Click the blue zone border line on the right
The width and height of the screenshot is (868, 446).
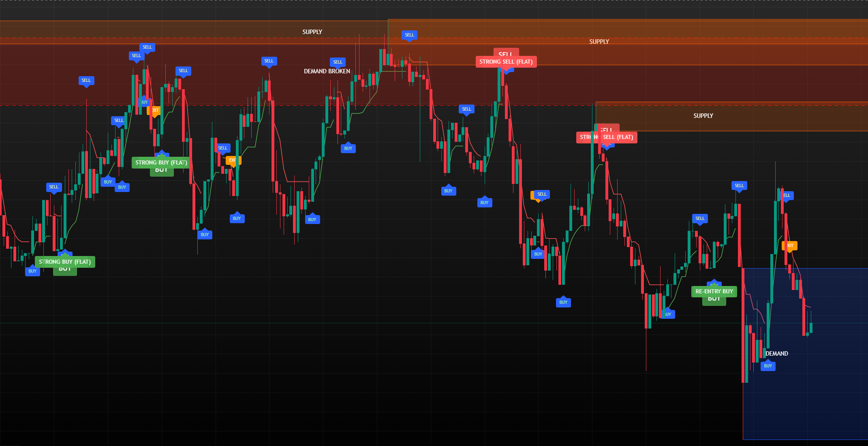pyautogui.click(x=831, y=268)
